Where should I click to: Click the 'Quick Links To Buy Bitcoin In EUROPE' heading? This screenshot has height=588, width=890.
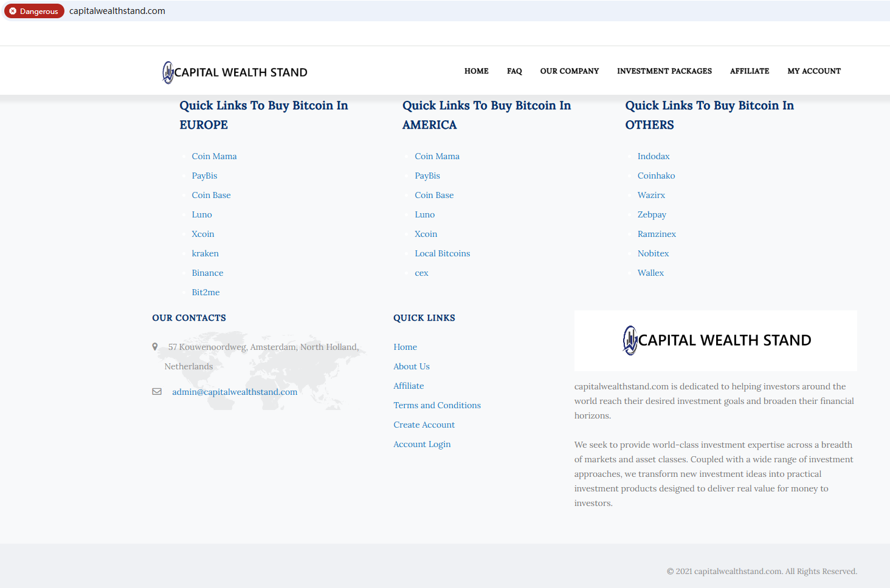(264, 115)
